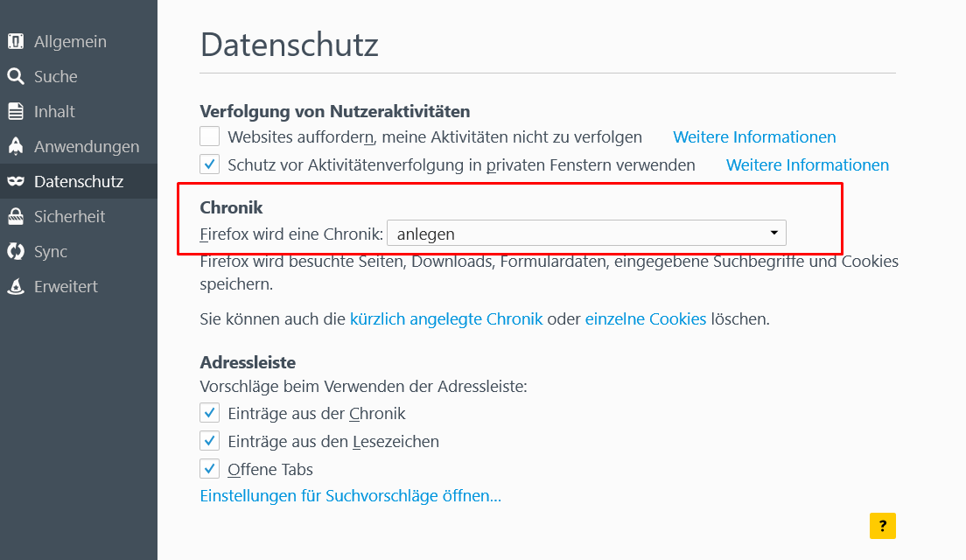Click the Inhalt document icon
Viewport: 966px width, 560px height.
click(16, 111)
